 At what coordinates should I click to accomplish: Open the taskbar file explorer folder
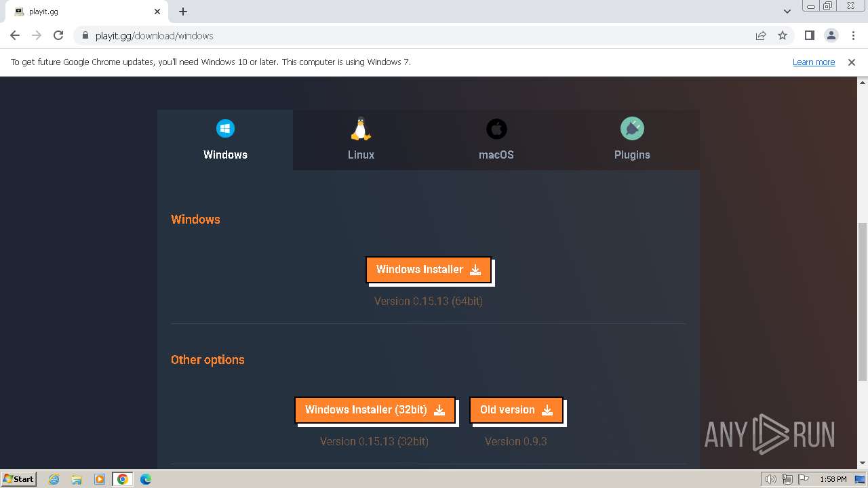[77, 479]
